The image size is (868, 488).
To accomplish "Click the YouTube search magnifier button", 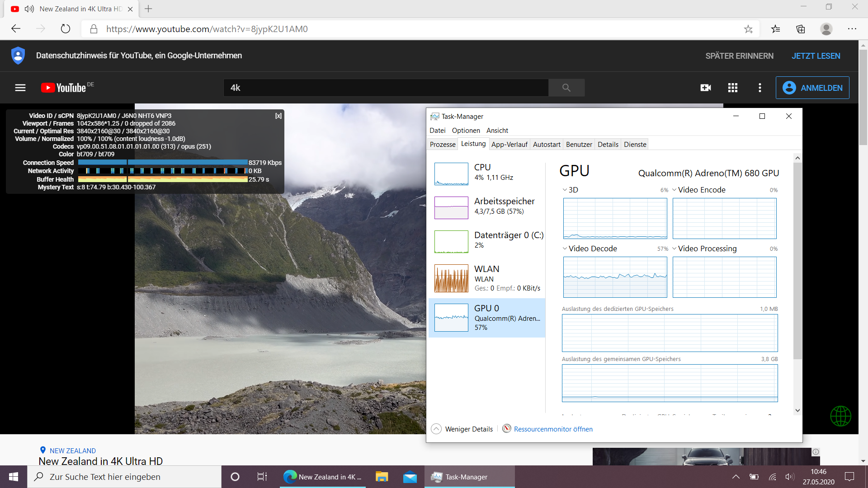I will click(566, 88).
